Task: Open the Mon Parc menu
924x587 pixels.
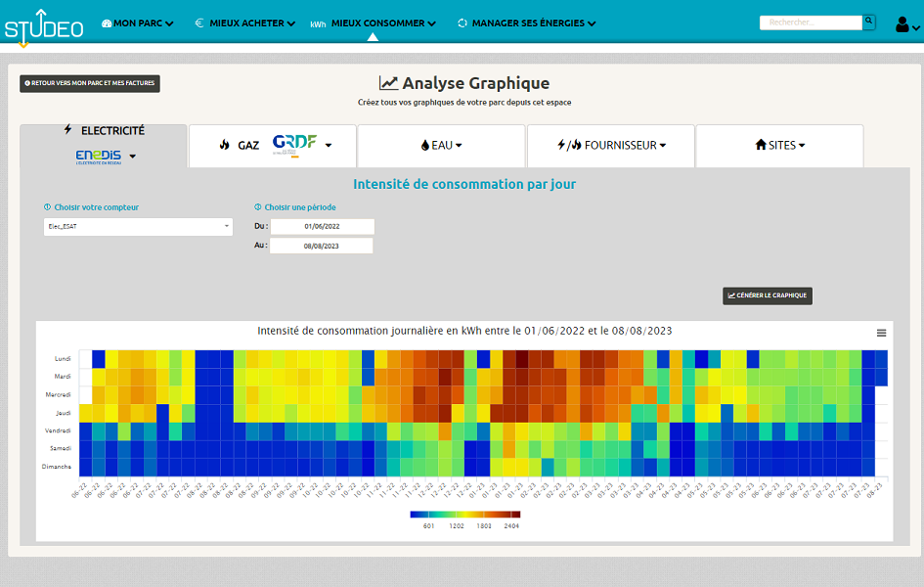Action: click(137, 23)
